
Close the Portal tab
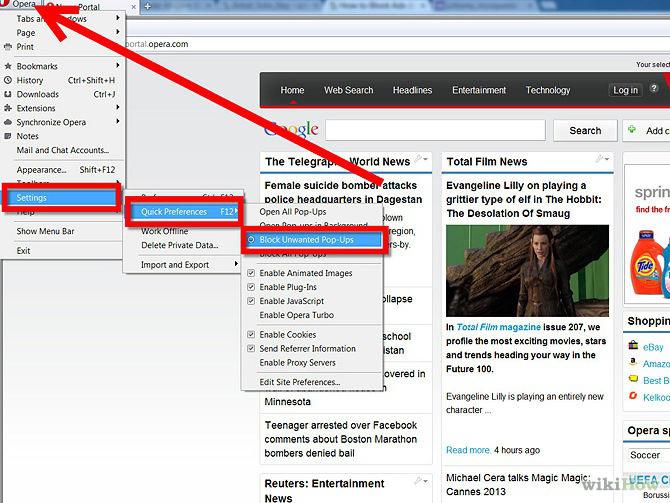[134, 7]
